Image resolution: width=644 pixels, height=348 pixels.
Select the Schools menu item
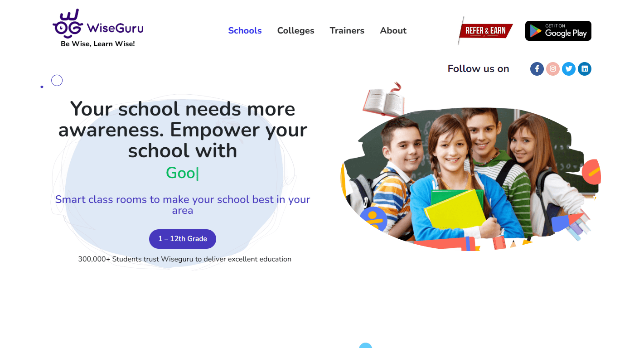tap(245, 30)
